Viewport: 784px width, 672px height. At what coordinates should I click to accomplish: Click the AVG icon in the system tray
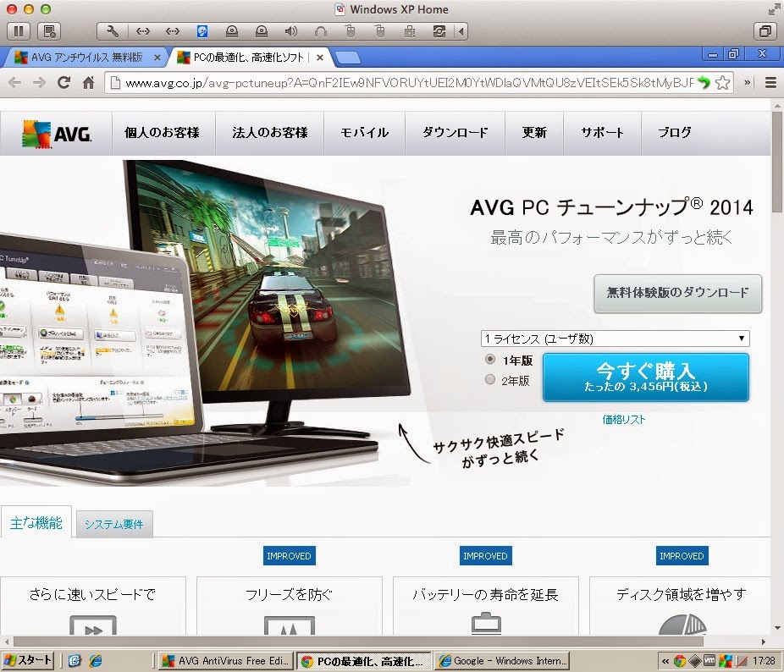click(726, 661)
